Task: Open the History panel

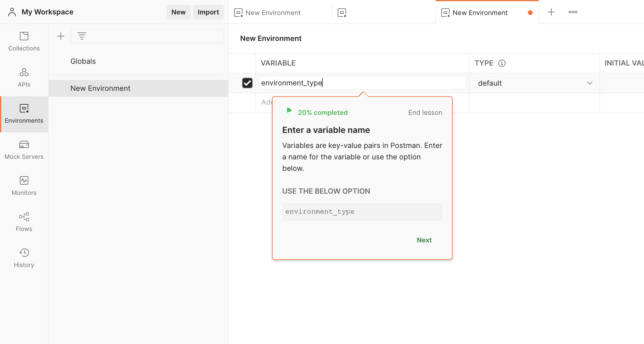Action: pyautogui.click(x=24, y=258)
